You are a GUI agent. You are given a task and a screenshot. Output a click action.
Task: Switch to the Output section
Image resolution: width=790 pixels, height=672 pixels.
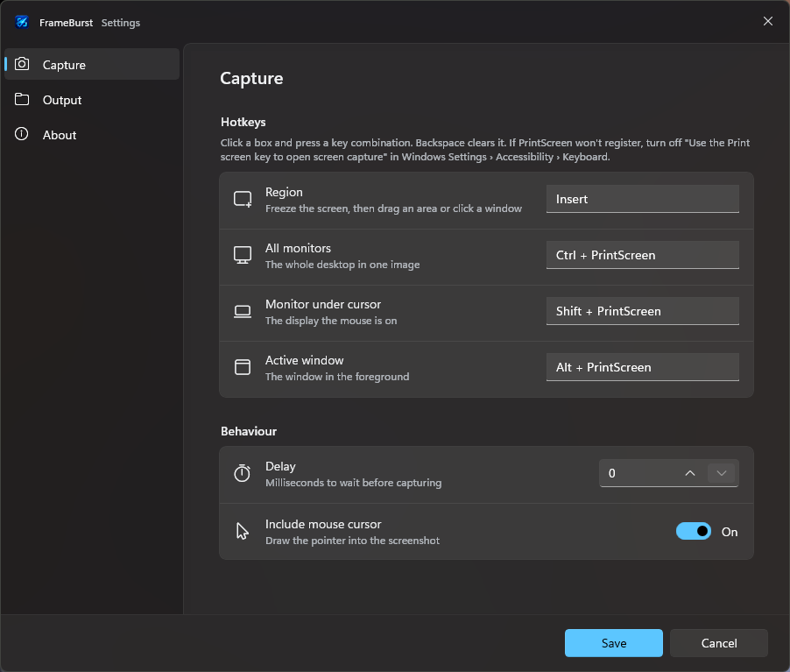tap(92, 100)
